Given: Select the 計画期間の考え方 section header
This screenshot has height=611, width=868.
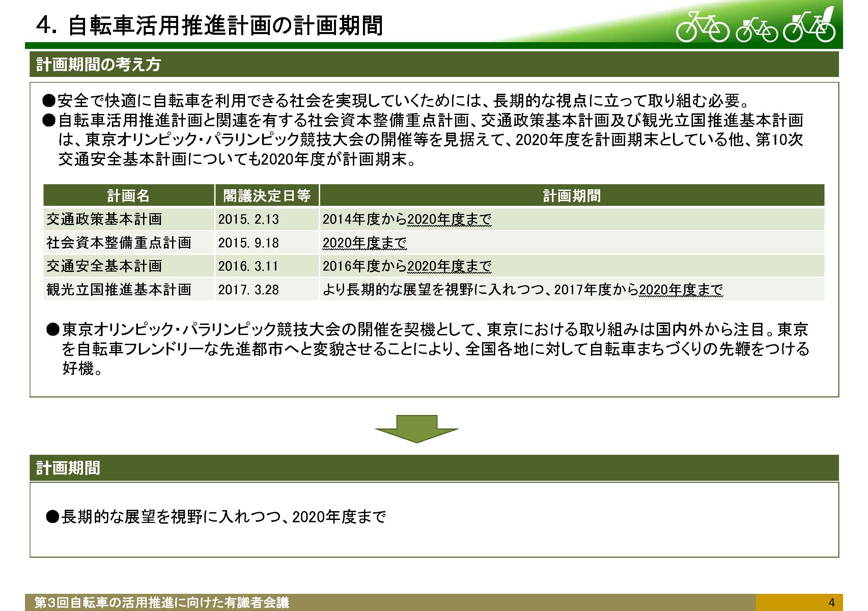Looking at the screenshot, I should [434, 64].
